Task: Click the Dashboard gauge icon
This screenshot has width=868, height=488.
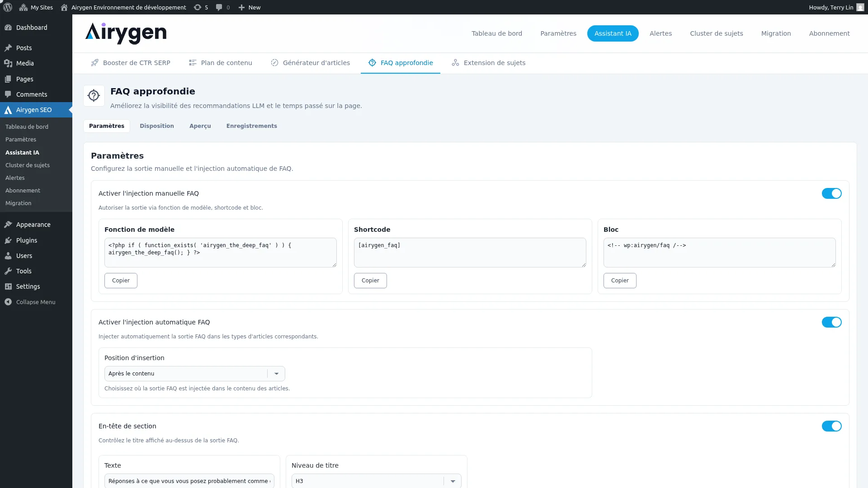Action: tap(8, 28)
